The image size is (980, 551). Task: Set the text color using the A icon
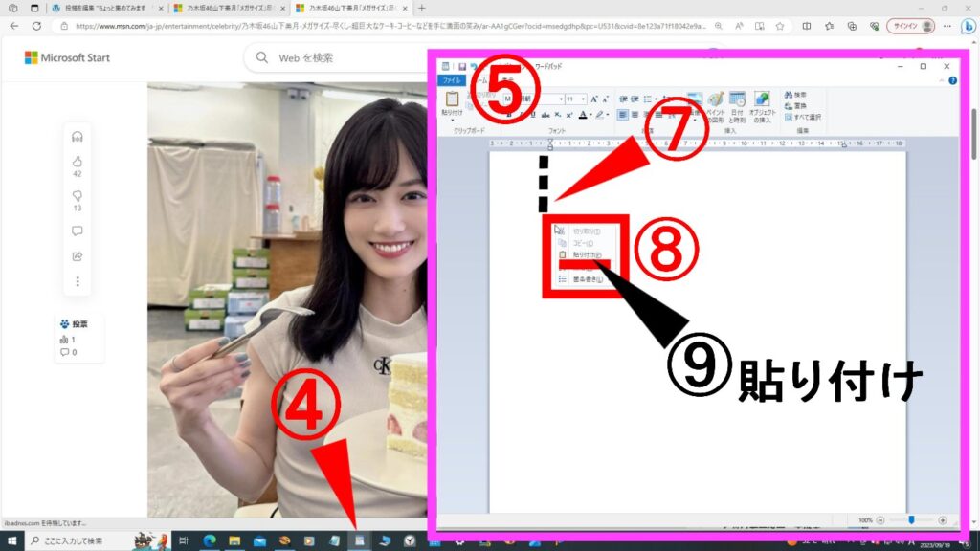583,115
